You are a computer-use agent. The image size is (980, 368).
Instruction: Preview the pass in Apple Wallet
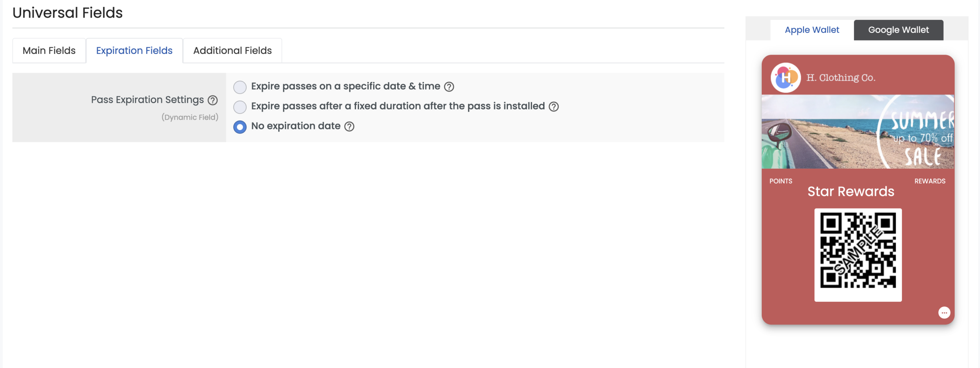[x=812, y=30]
